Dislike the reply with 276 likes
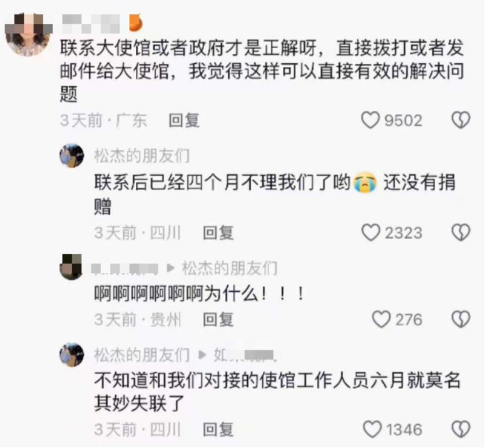The height and width of the screenshot is (448, 485). coord(461,319)
